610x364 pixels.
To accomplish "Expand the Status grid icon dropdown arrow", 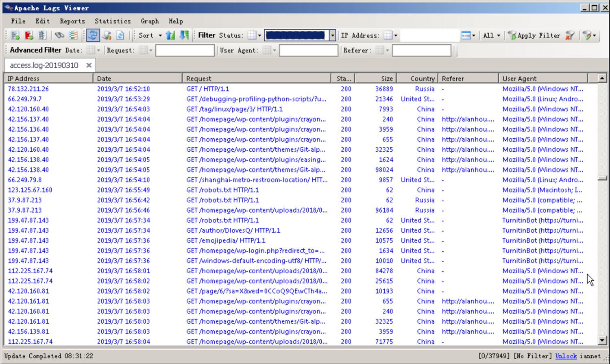I will tap(259, 35).
